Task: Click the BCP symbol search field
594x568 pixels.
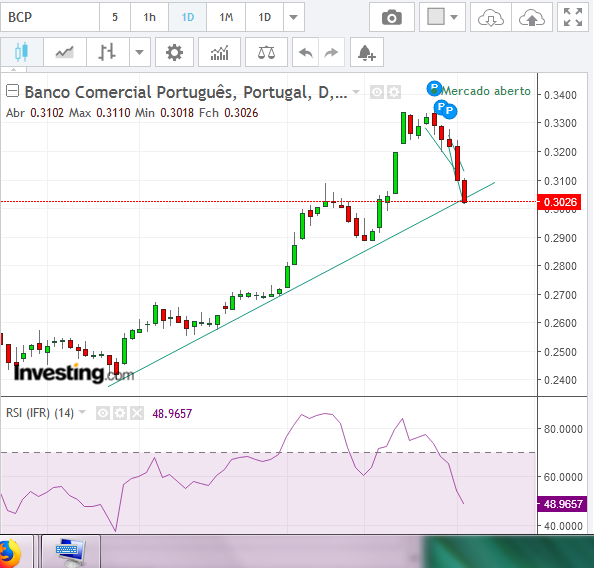Action: [50, 17]
